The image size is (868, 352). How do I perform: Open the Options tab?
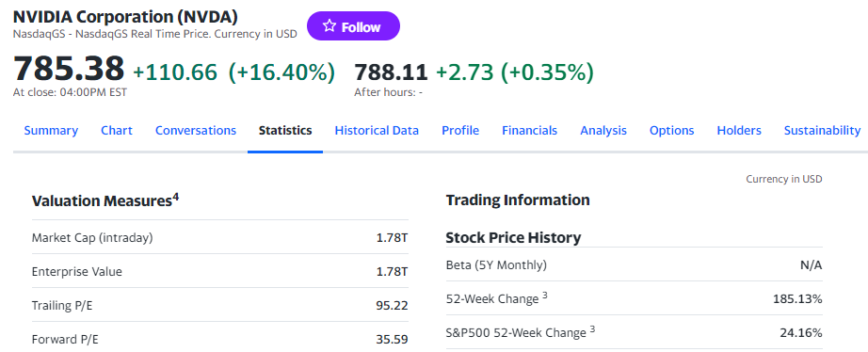click(x=671, y=131)
